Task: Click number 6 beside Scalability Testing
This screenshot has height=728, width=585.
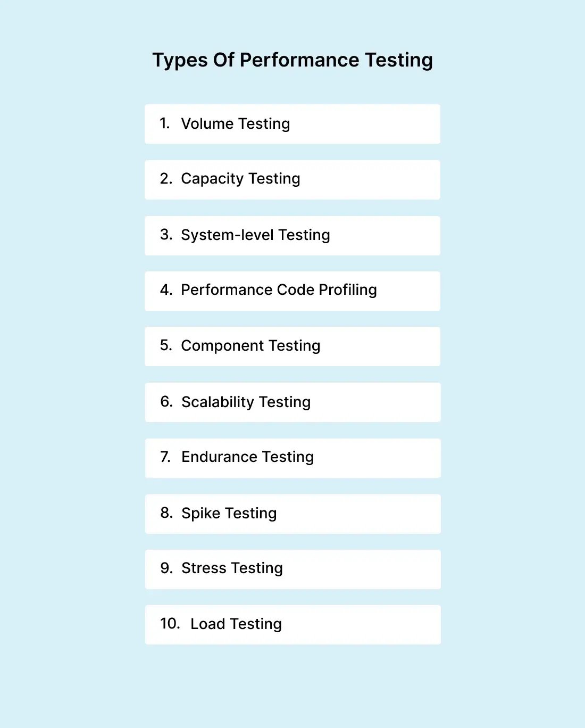Action: pyautogui.click(x=166, y=402)
